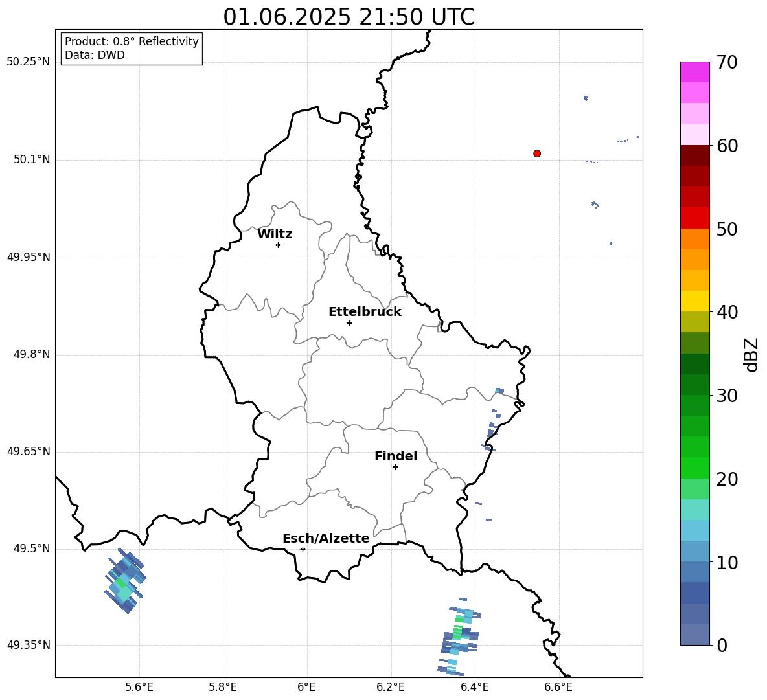Click the 6.4°E longitude label

(x=475, y=687)
